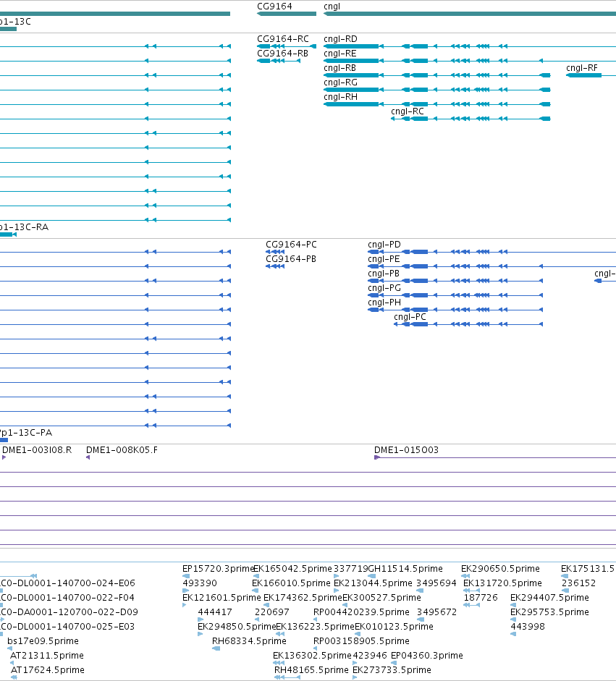Click the cngl-RF transcript label

coord(582,68)
